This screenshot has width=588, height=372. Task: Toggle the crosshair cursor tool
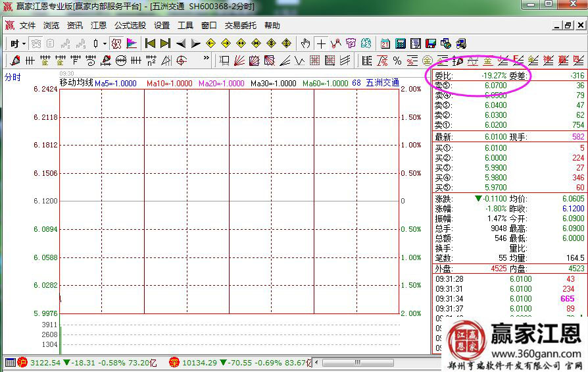[x=321, y=43]
